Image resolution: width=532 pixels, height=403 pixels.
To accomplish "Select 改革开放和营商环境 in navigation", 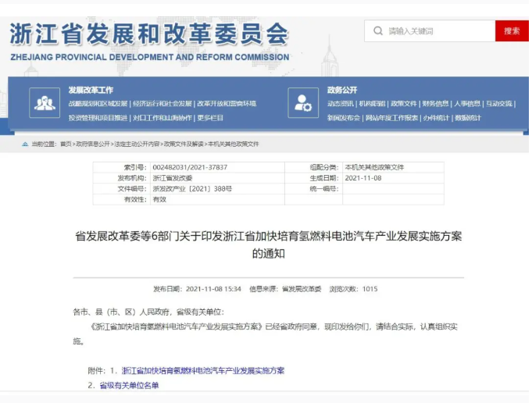I will click(x=227, y=104).
